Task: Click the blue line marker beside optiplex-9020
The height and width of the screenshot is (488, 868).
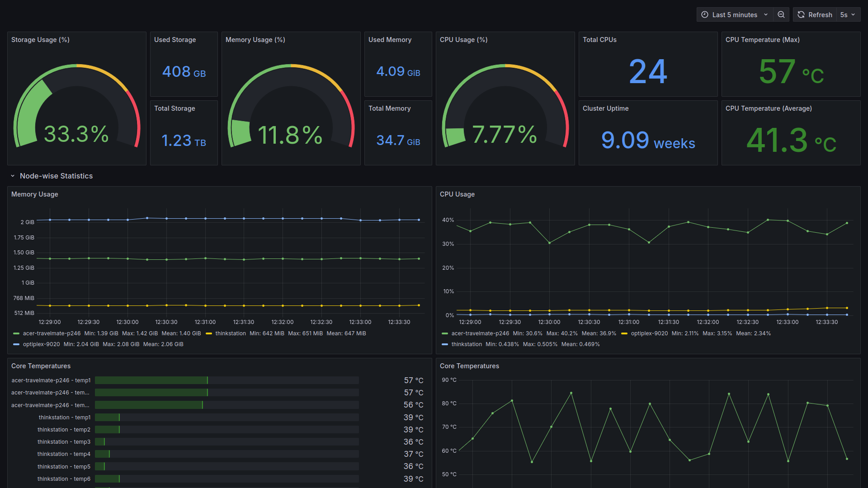Action: pos(15,344)
